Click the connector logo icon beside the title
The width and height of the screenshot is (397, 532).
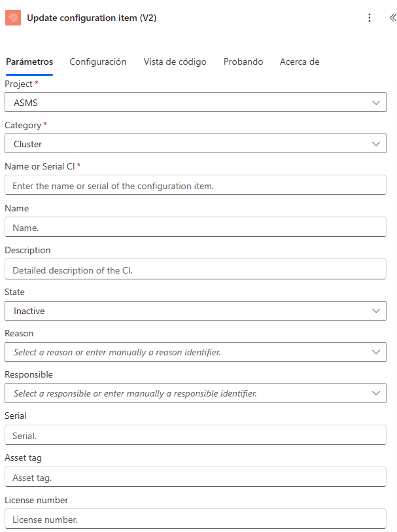pos(13,18)
